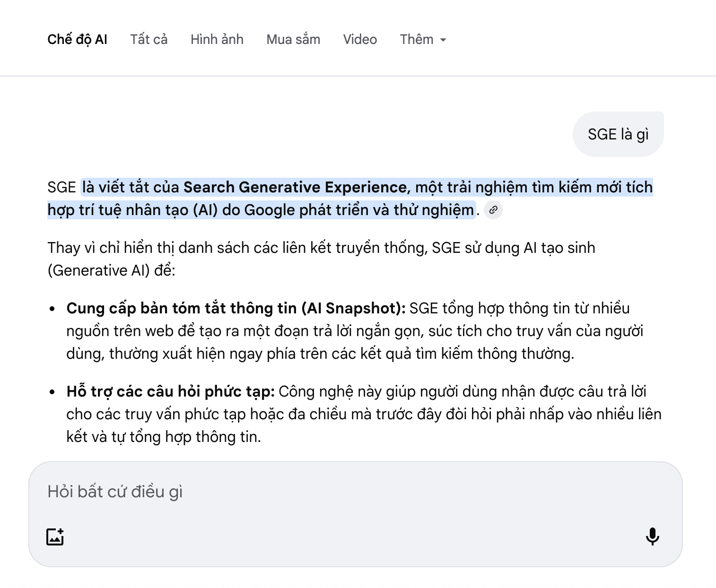Click the "SGE là gì" query bubble
The width and height of the screenshot is (716, 588).
618,134
